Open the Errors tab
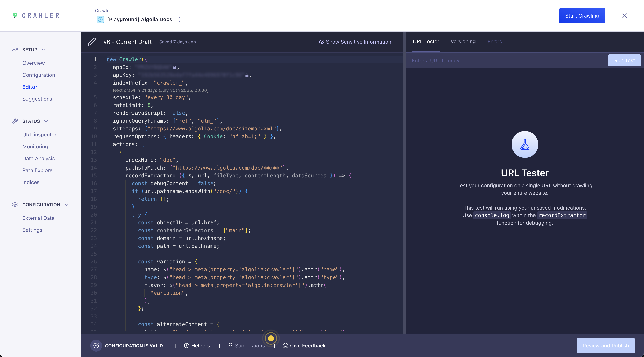This screenshot has width=644, height=357. 495,42
